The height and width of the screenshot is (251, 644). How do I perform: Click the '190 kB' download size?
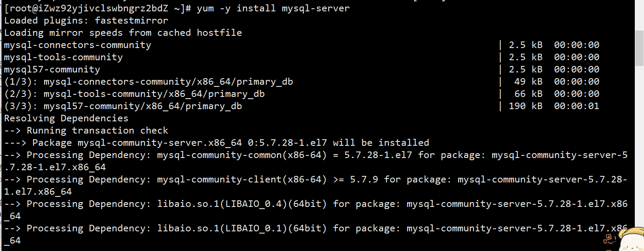525,106
